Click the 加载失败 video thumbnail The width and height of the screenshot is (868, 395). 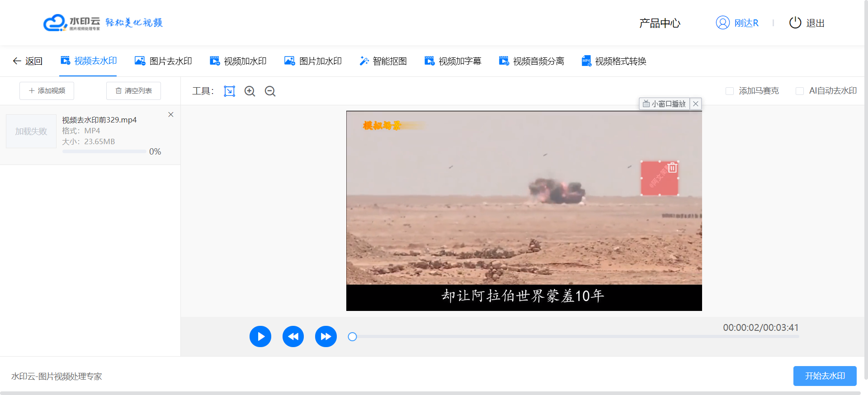click(x=31, y=132)
